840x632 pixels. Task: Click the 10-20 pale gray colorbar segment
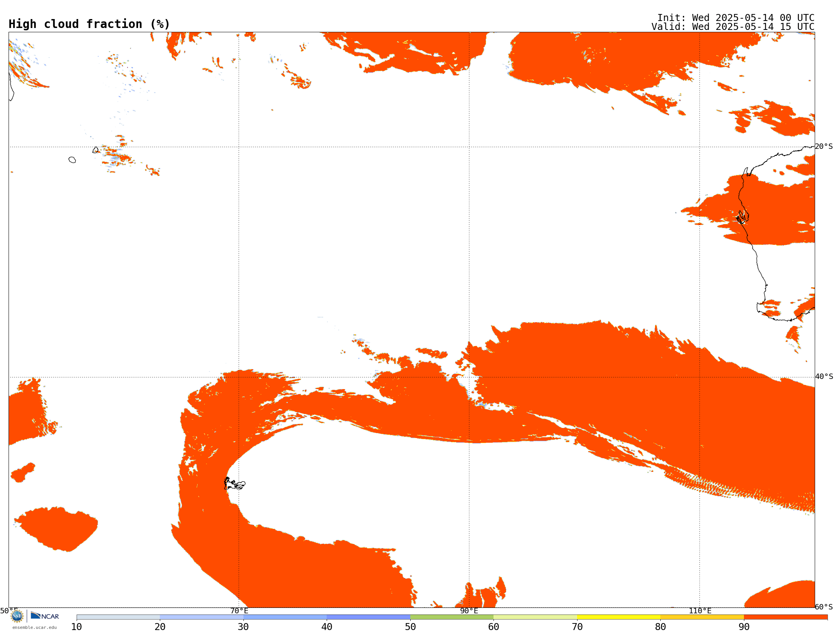[118, 617]
